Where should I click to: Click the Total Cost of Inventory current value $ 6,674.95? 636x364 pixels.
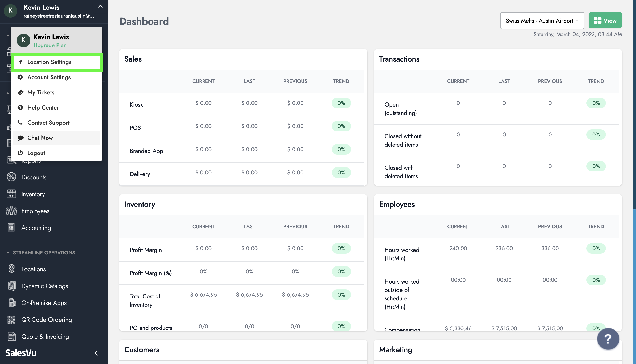point(203,295)
